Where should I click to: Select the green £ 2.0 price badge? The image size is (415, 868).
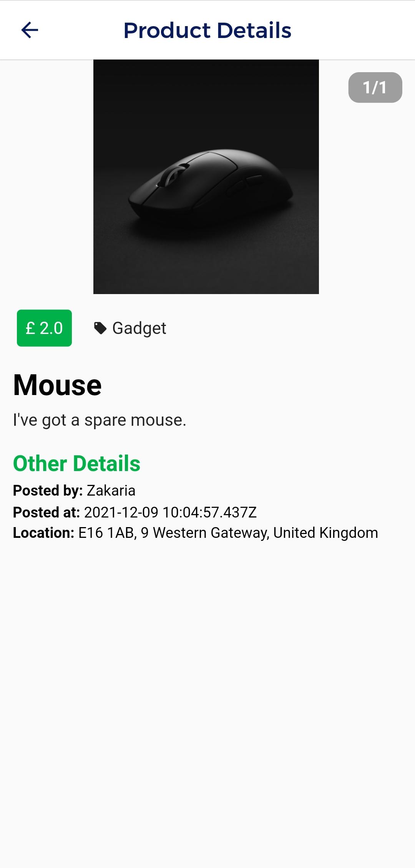[44, 328]
